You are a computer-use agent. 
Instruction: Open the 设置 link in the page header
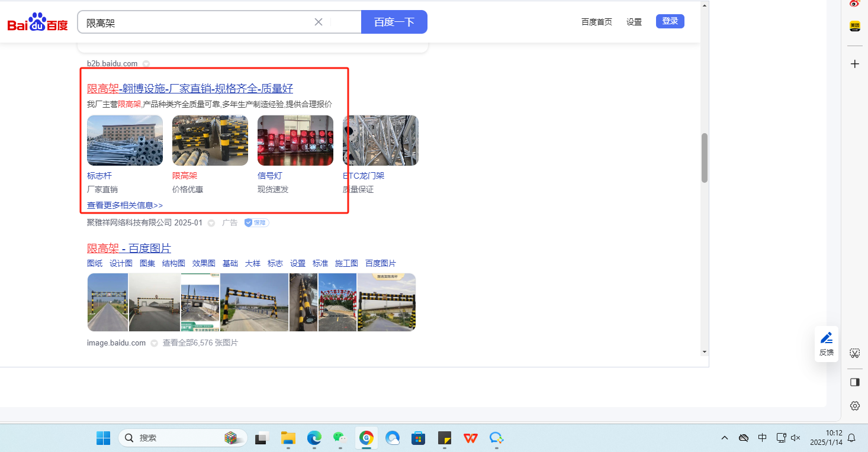click(634, 22)
